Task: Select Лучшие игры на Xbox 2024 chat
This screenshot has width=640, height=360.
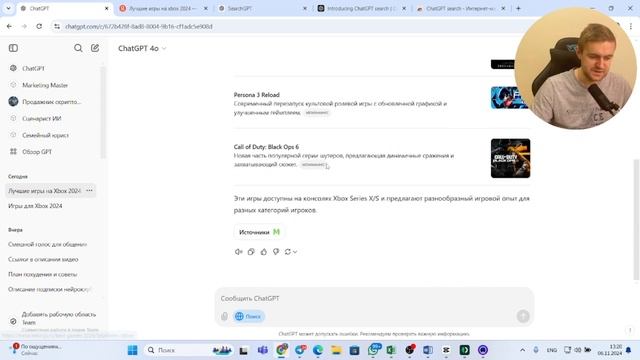Action: (44, 191)
